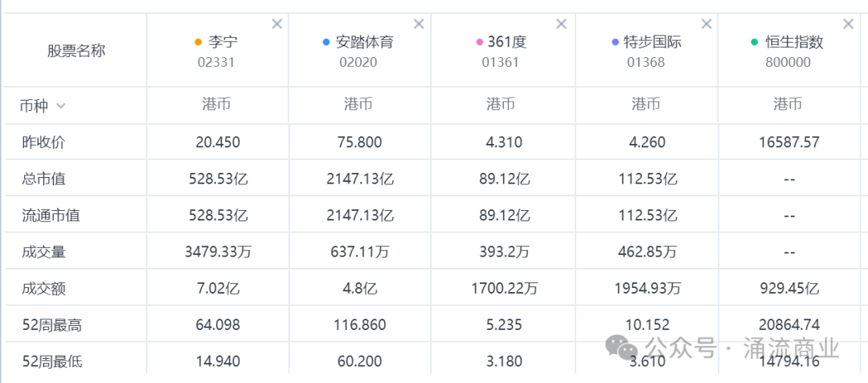
Task: Remove 安踏体育 column with its X icon
Action: [x=419, y=24]
